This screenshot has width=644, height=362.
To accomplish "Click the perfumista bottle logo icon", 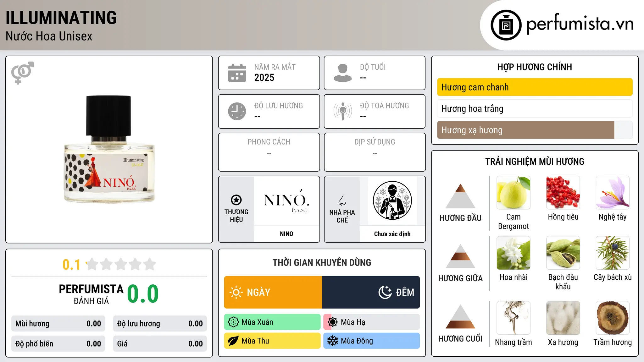I will tap(506, 25).
